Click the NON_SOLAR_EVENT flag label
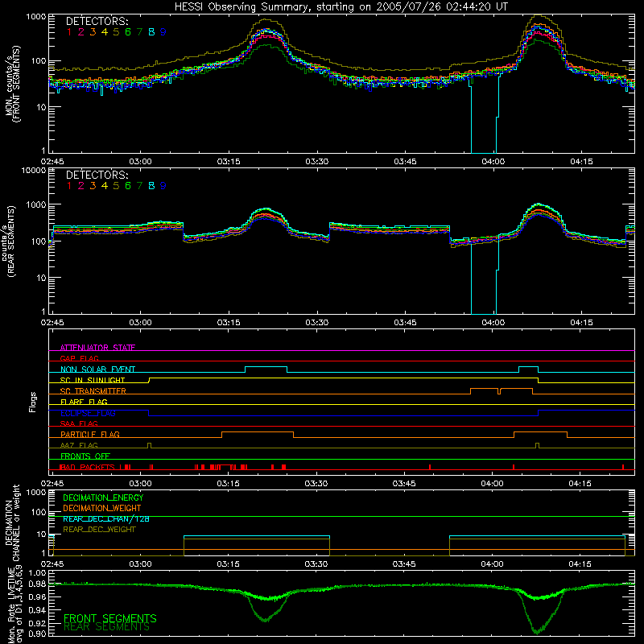The width and height of the screenshot is (644, 644). pyautogui.click(x=97, y=369)
